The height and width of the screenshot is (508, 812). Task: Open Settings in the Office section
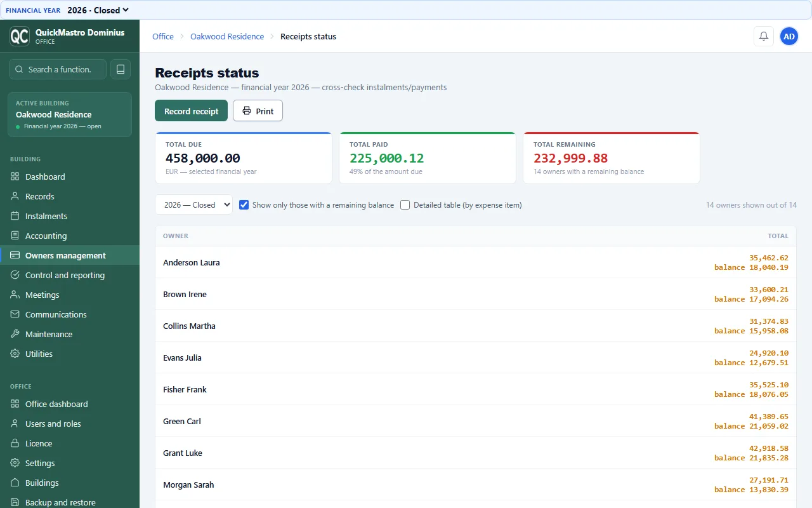70,463
